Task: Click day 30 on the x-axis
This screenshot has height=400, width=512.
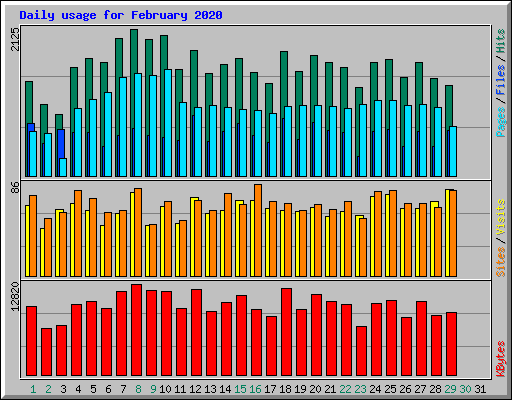Action: click(465, 389)
